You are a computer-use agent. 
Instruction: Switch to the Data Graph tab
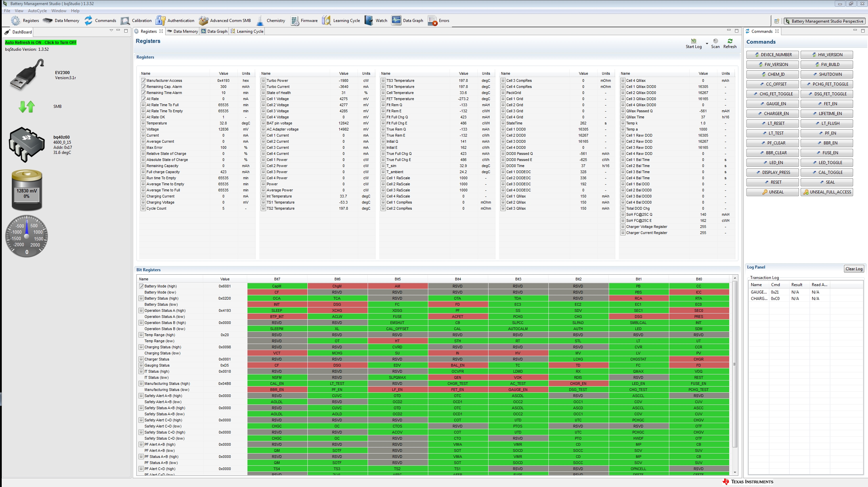point(214,31)
